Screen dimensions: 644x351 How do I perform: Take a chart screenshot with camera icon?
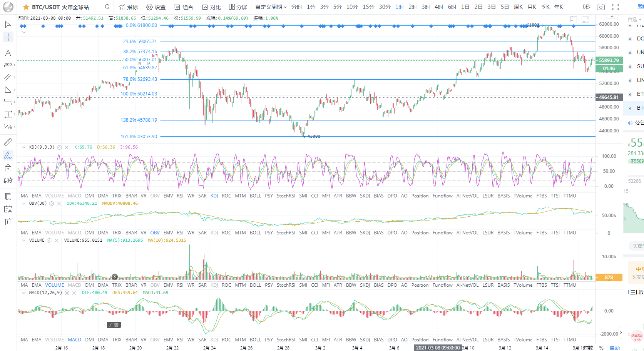click(601, 7)
